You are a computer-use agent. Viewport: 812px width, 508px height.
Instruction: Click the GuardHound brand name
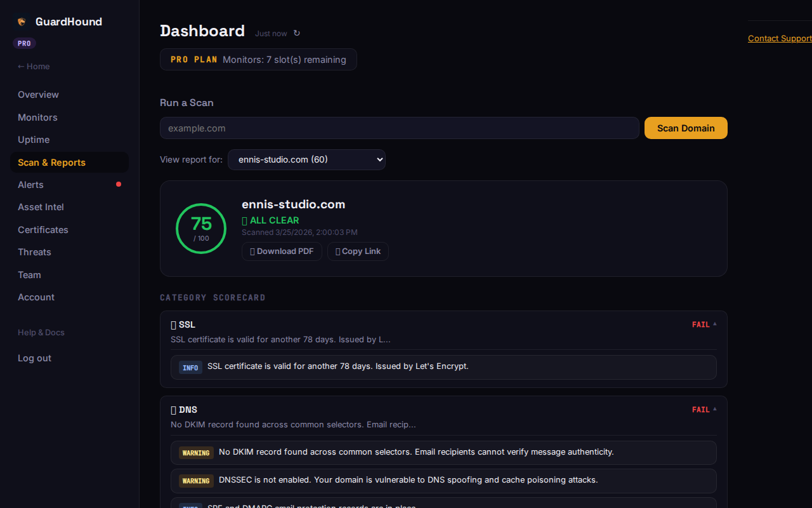[x=69, y=22]
